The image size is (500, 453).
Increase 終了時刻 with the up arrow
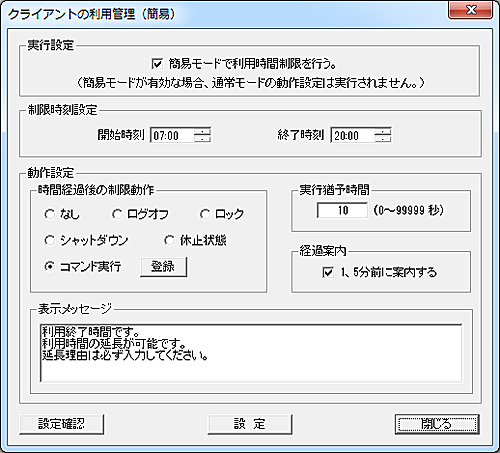[x=383, y=131]
